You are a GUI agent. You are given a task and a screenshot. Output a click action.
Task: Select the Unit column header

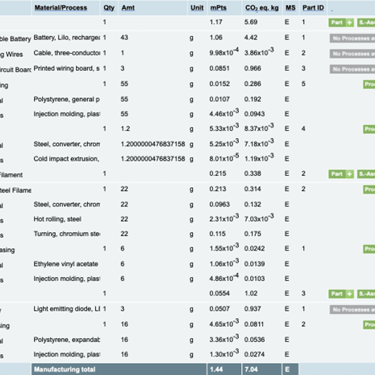197,8
